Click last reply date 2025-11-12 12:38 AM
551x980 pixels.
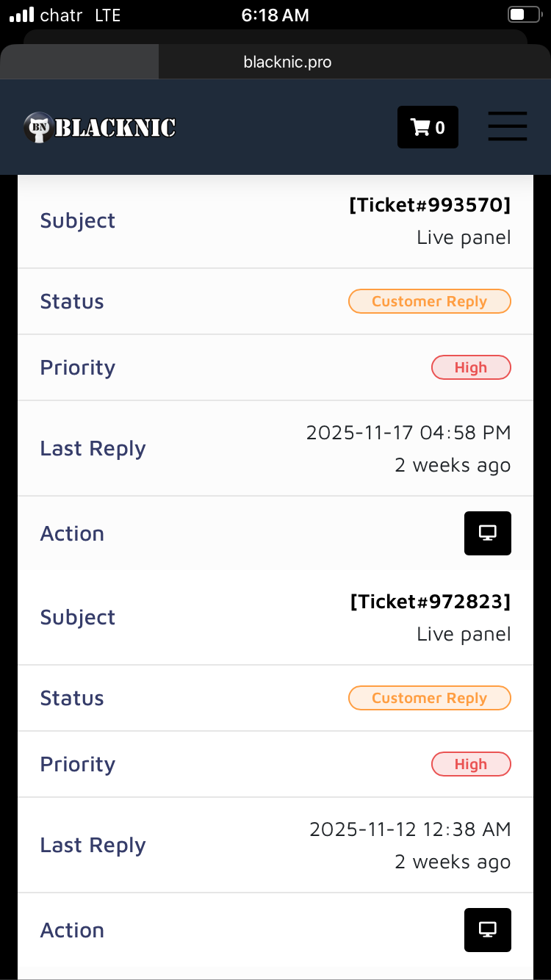409,829
